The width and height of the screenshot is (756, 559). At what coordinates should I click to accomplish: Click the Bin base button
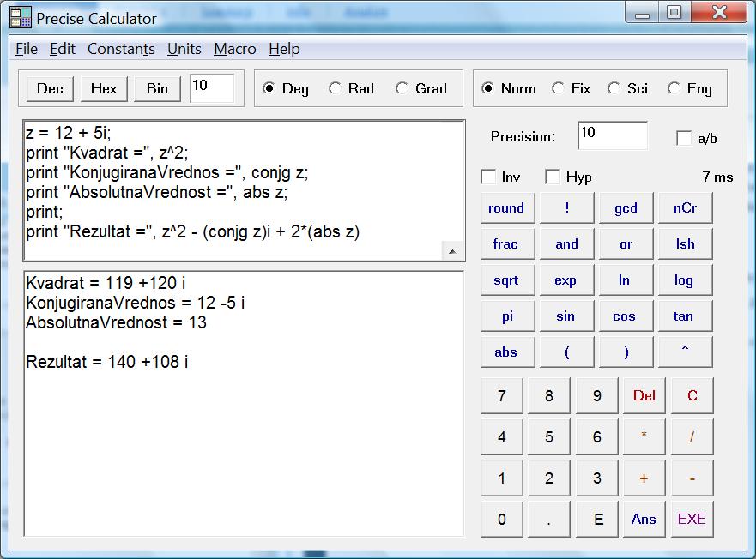pyautogui.click(x=157, y=88)
